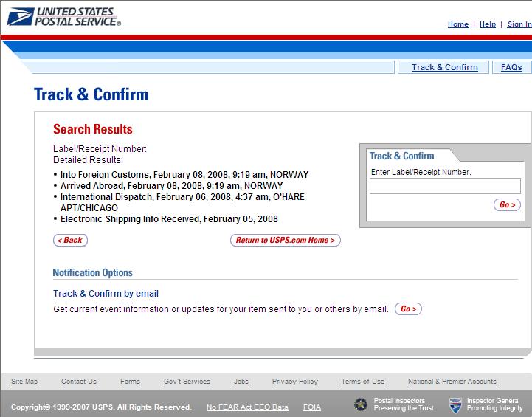This screenshot has width=532, height=417.
Task: Click Postal Inspectors Preserving the Trust text
Action: (404, 404)
